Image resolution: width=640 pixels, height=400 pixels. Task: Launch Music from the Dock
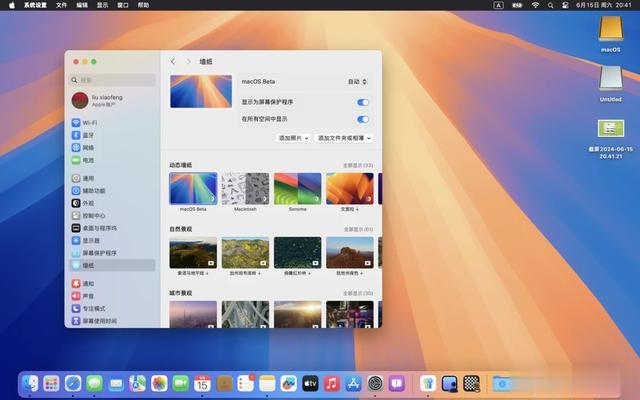click(332, 383)
